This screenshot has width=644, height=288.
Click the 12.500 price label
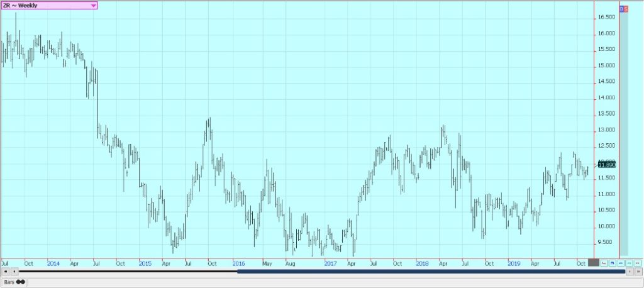click(x=606, y=146)
